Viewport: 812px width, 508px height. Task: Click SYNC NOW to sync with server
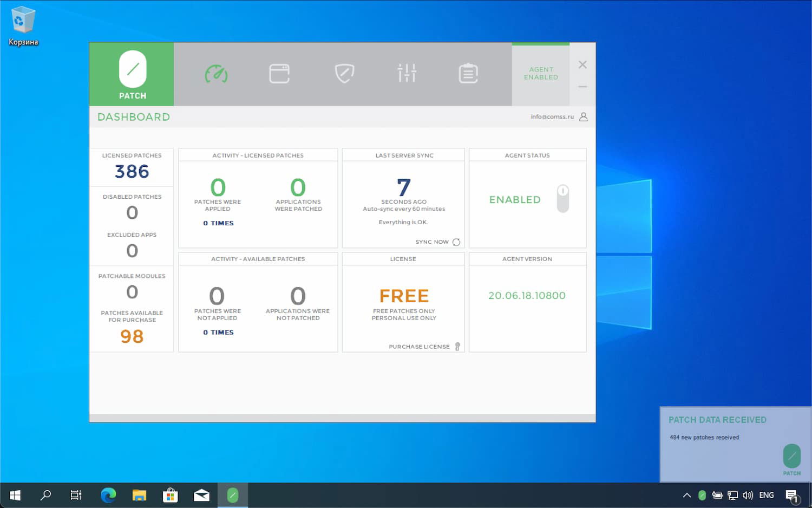click(431, 242)
